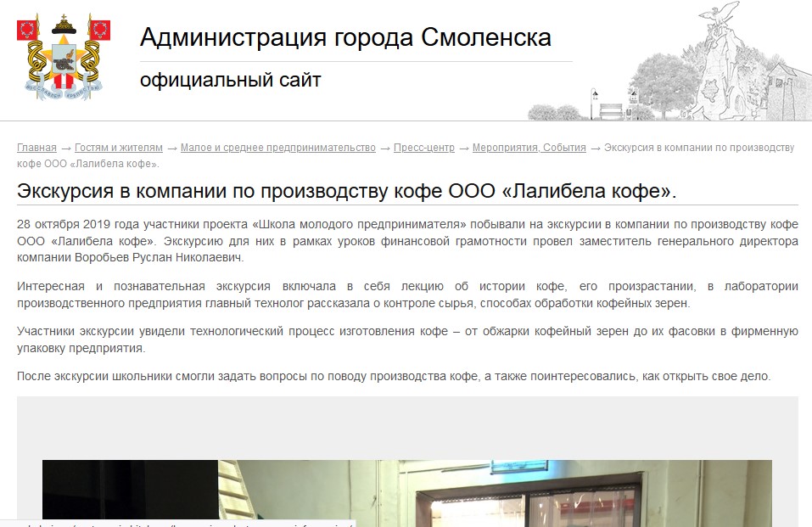Click the current page breadcrumb Экскурсия в компании
812x527 pixels.
(406, 155)
